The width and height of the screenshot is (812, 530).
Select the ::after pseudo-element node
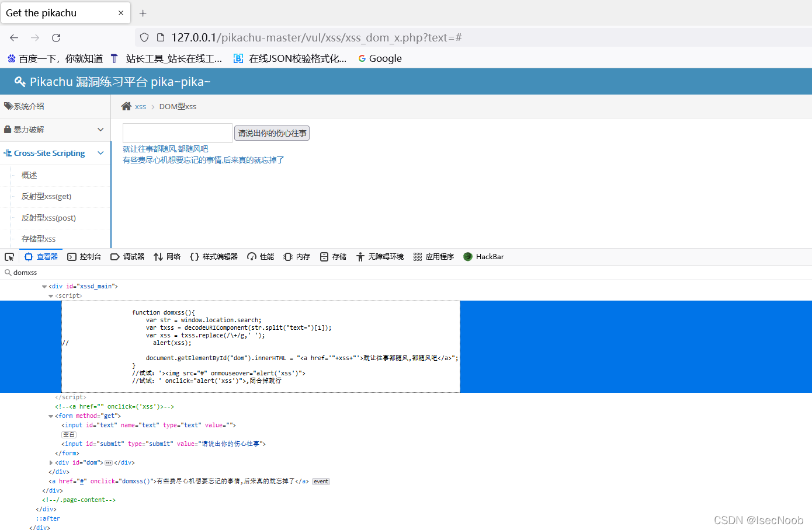click(48, 519)
